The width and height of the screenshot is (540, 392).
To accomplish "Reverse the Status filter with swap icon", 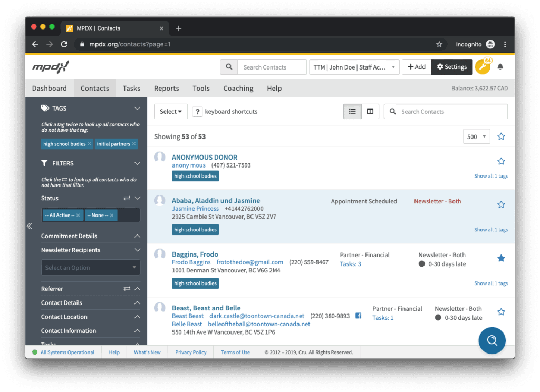I will click(x=127, y=198).
